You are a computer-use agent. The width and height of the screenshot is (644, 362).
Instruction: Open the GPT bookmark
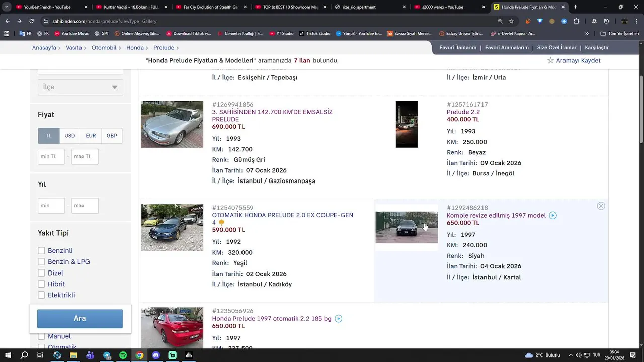pyautogui.click(x=101, y=34)
